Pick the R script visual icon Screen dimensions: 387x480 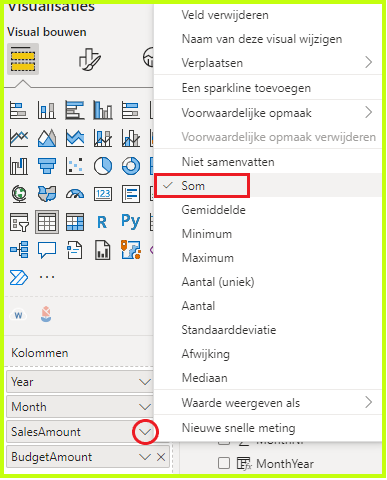[102, 222]
